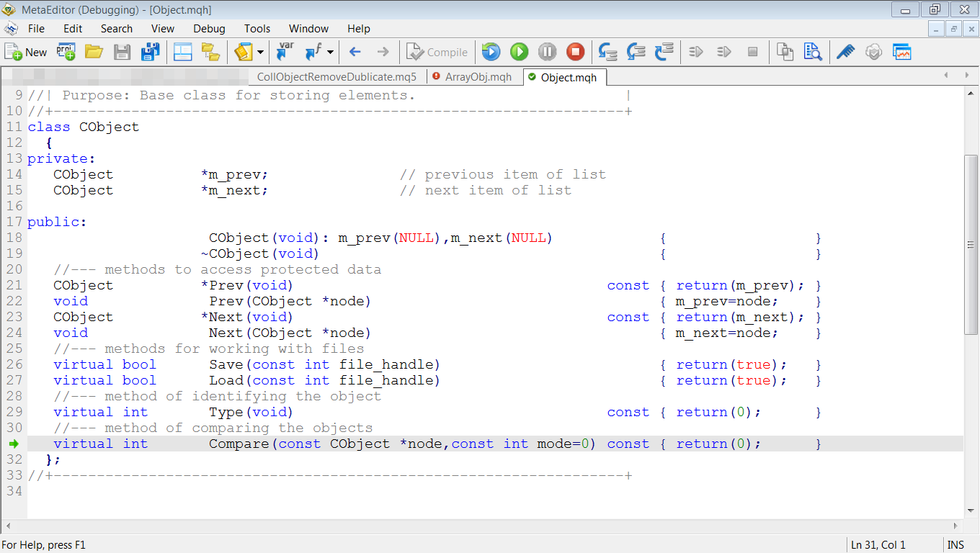Toggle the Toolbox folder tree icon
The height and width of the screenshot is (553, 980).
pyautogui.click(x=210, y=52)
